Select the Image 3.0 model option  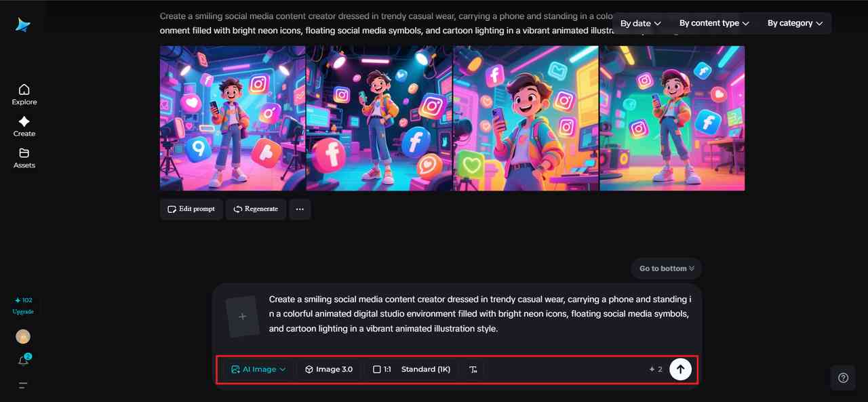(329, 369)
